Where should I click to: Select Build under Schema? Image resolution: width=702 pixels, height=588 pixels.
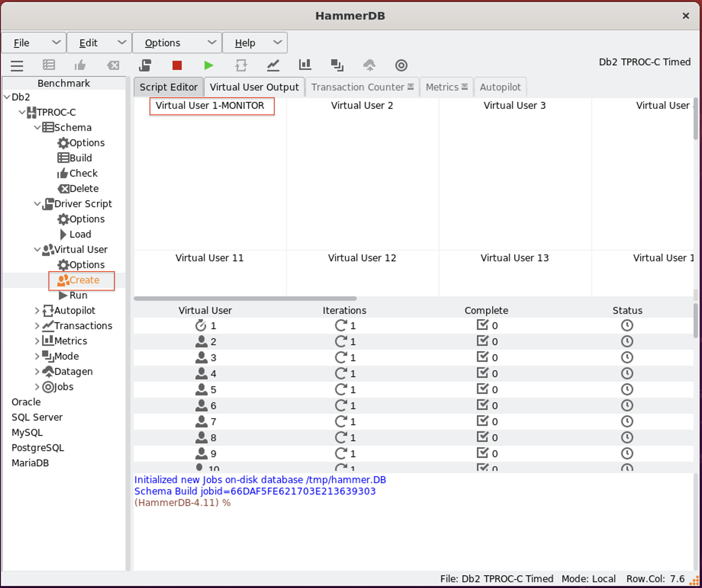pyautogui.click(x=80, y=158)
